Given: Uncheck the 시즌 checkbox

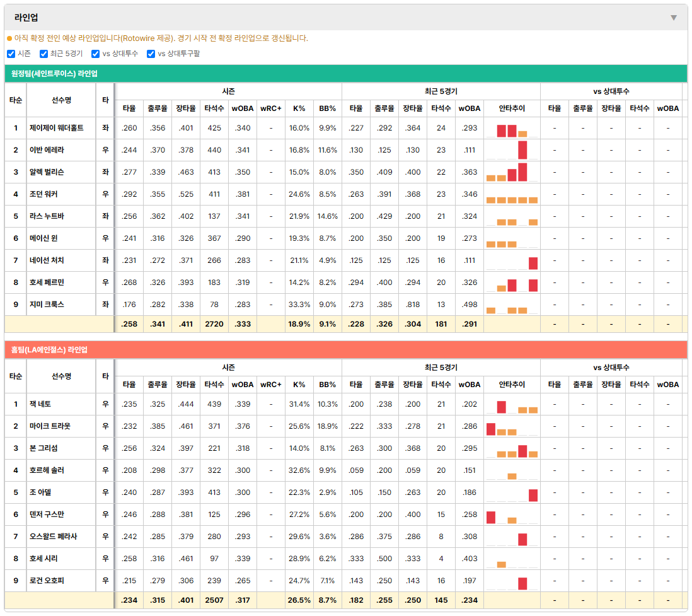Looking at the screenshot, I should click(x=11, y=54).
